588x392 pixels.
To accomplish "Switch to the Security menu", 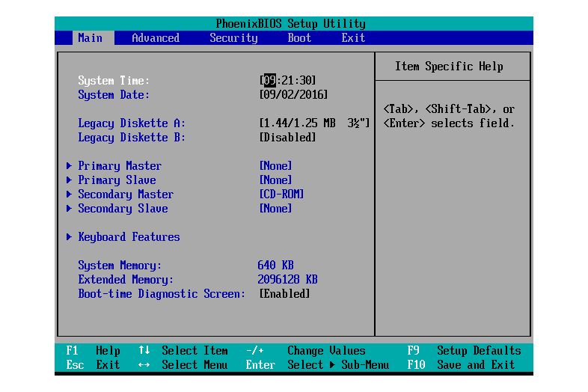I will click(233, 38).
